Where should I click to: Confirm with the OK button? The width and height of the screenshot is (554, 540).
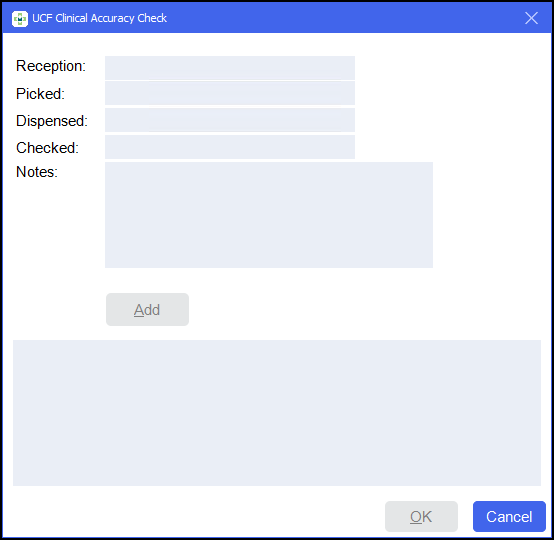pyautogui.click(x=421, y=516)
